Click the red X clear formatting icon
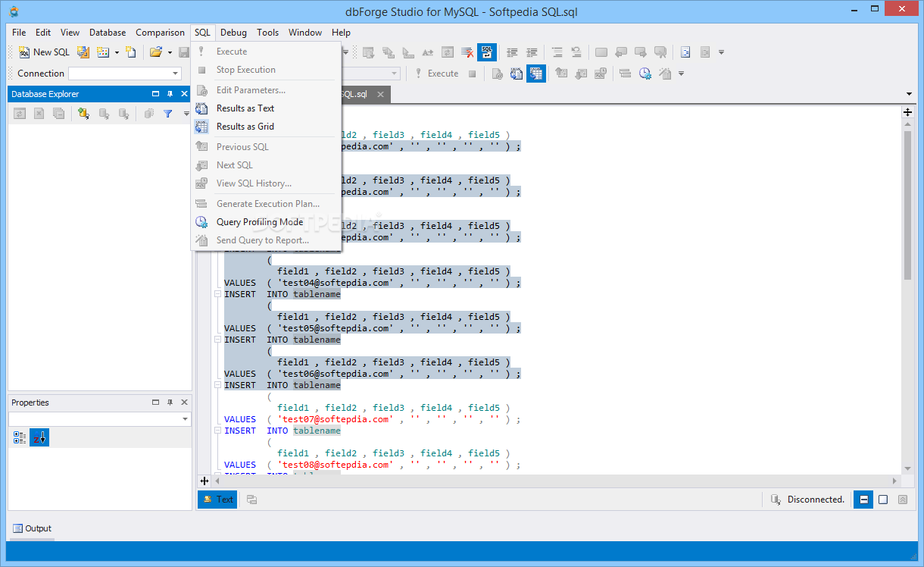Screen dimensions: 924x567 tap(467, 52)
